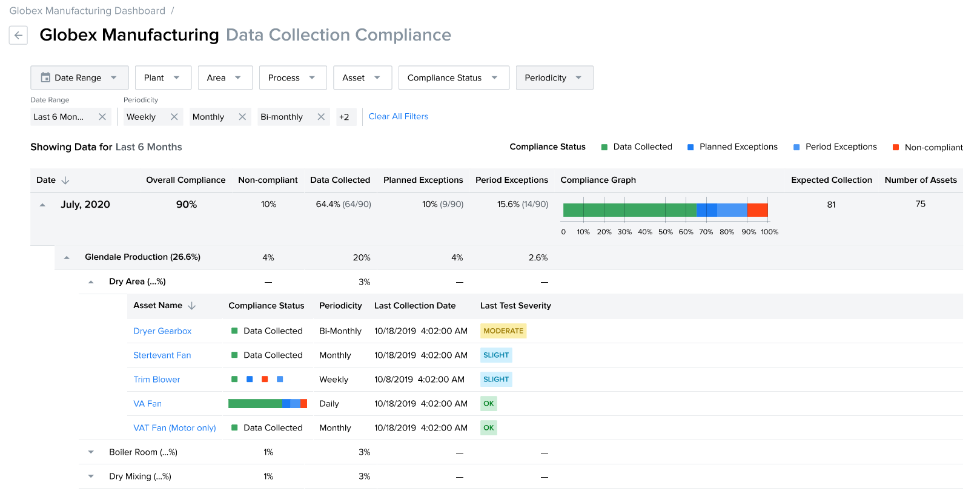
Task: Remove the Monthly periodicity chip
Action: click(242, 117)
